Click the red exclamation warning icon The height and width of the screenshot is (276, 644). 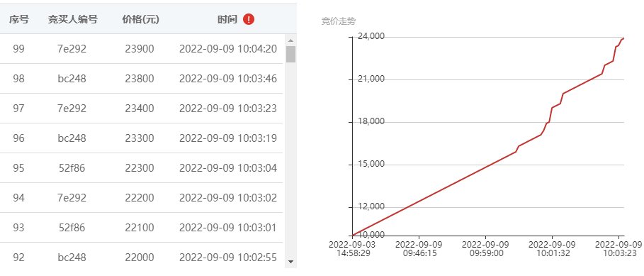(249, 19)
